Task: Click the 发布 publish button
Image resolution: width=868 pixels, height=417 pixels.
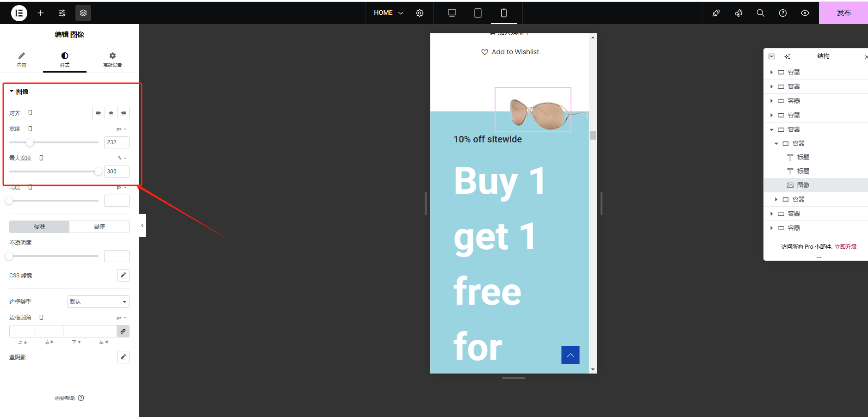Action: tap(843, 13)
